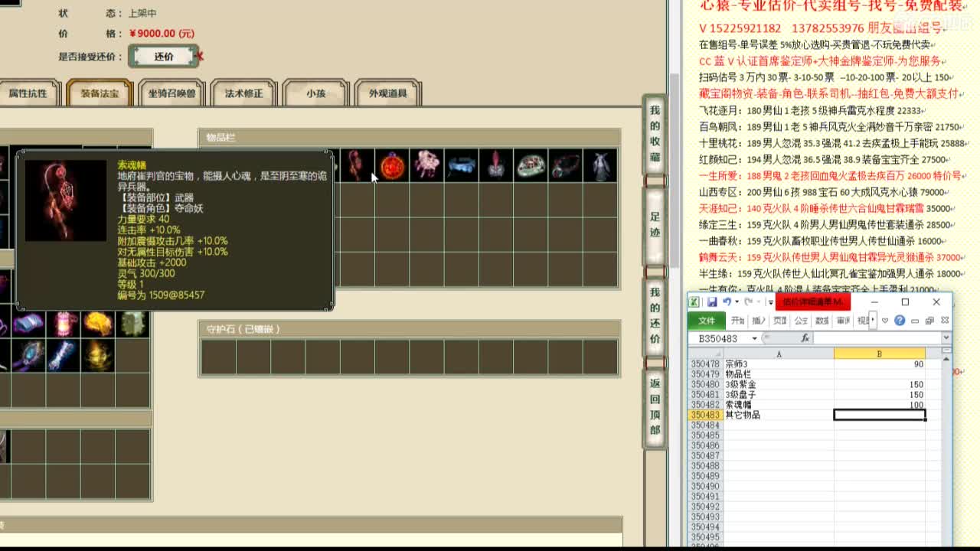Viewport: 980px width, 551px height.
Task: Select the pink flower item in inventory
Action: pyautogui.click(x=426, y=166)
